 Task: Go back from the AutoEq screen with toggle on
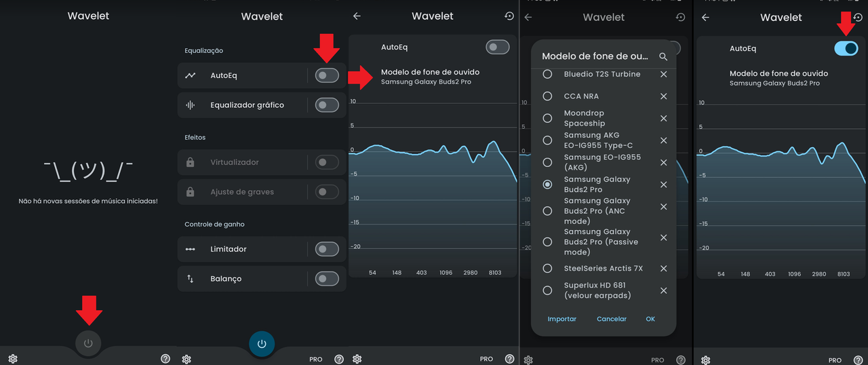tap(705, 18)
